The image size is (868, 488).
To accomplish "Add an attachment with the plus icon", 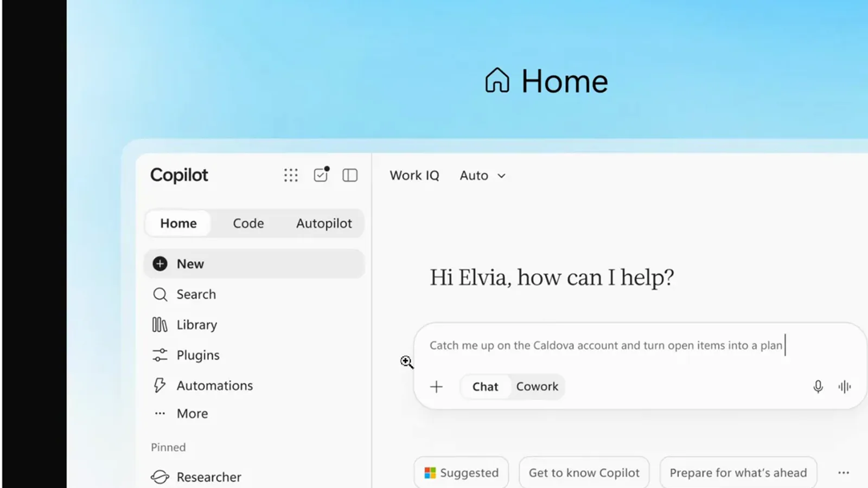I will pos(436,387).
